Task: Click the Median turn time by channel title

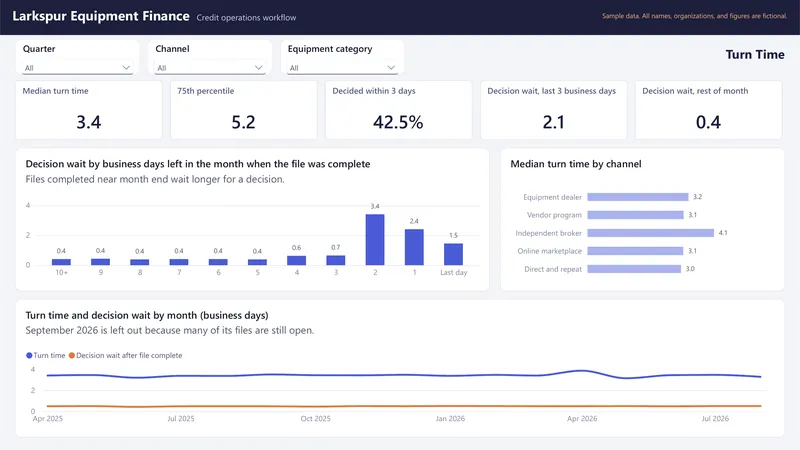Action: (x=576, y=164)
